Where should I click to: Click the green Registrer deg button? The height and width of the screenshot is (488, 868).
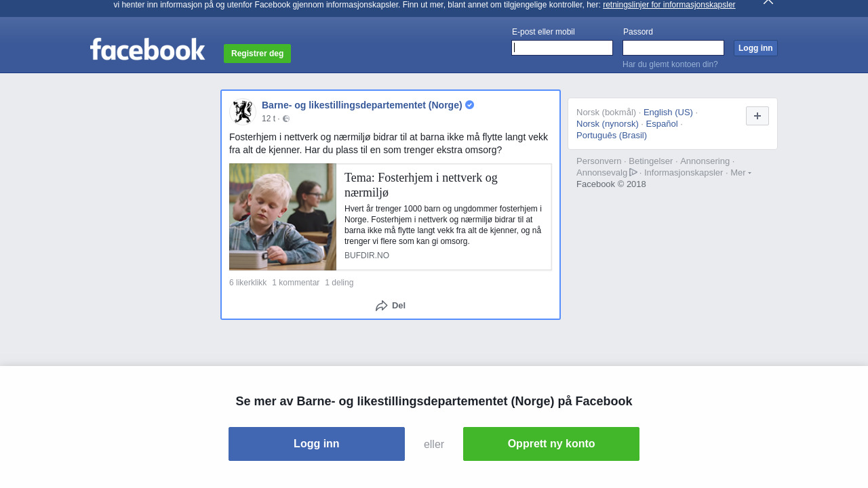tap(257, 54)
